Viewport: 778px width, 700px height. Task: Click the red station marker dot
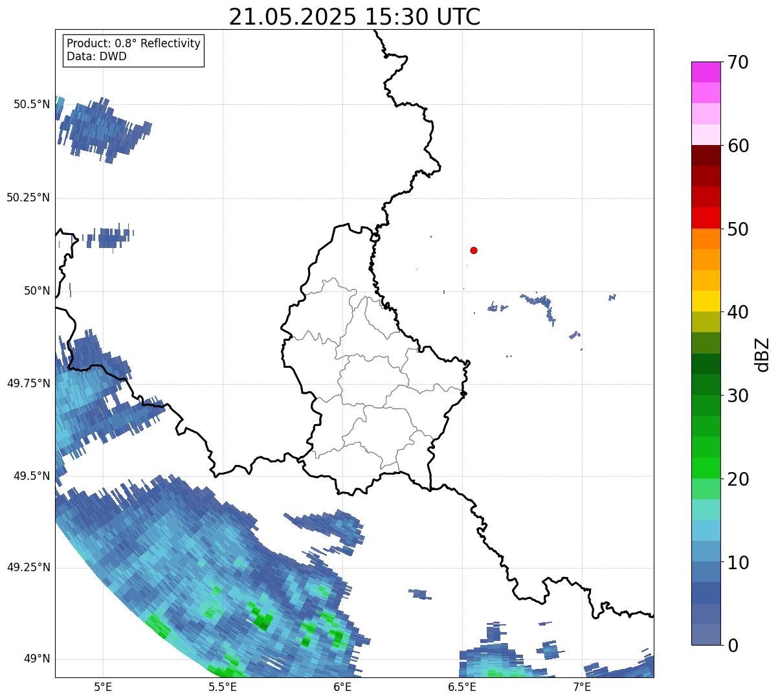474,250
